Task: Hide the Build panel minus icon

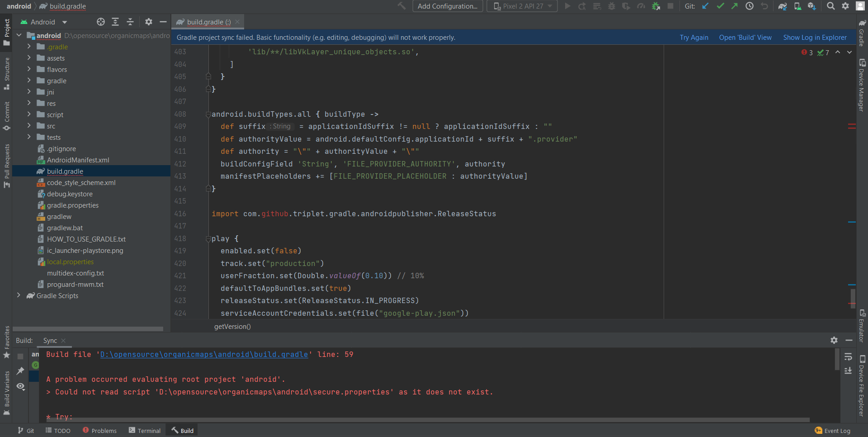Action: [x=849, y=340]
